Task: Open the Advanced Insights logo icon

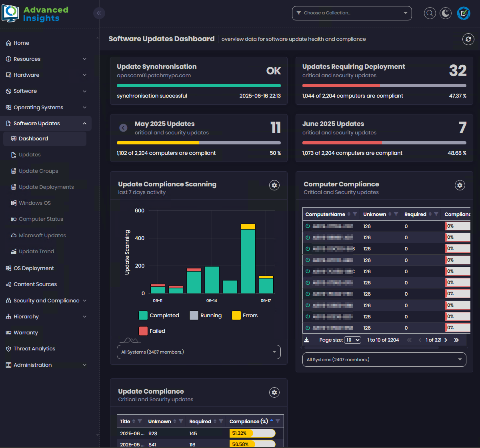Action: click(x=10, y=13)
